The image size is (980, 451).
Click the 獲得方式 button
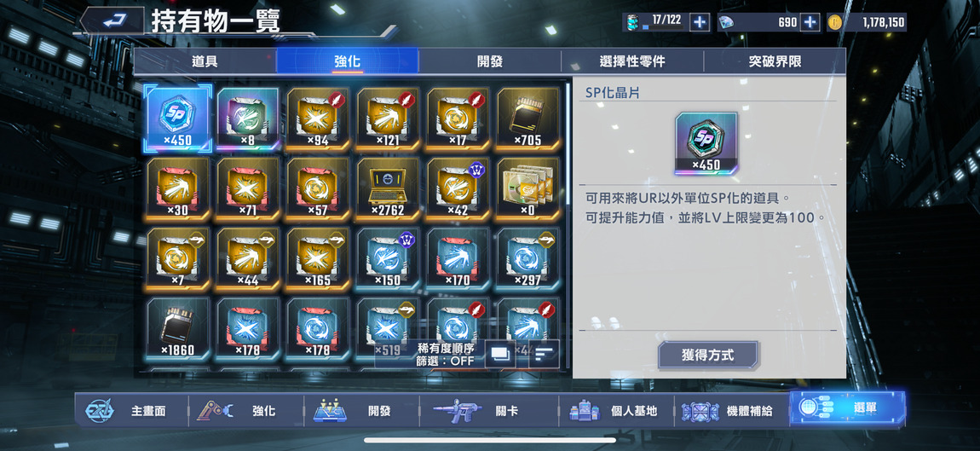[x=707, y=356]
